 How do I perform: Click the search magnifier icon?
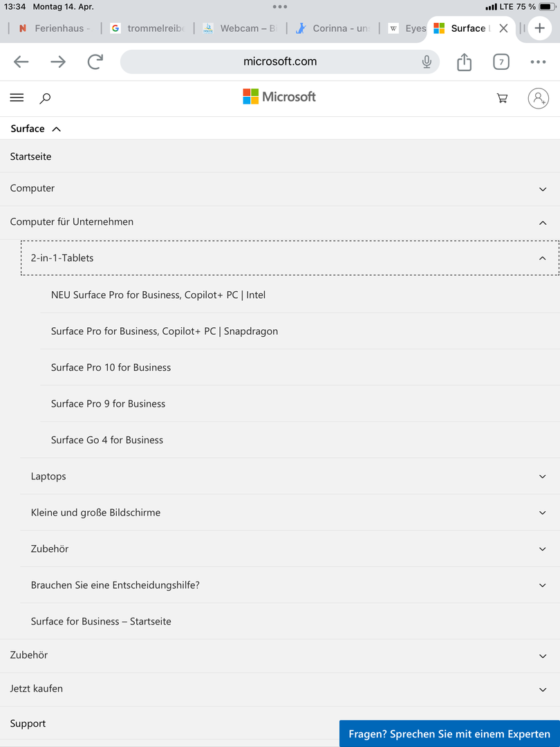(x=45, y=98)
